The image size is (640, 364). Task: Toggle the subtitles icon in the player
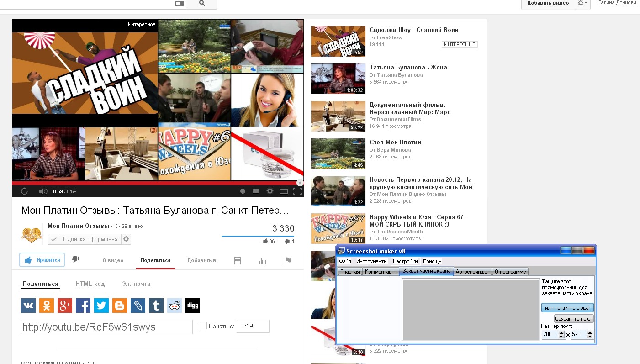coord(256,191)
